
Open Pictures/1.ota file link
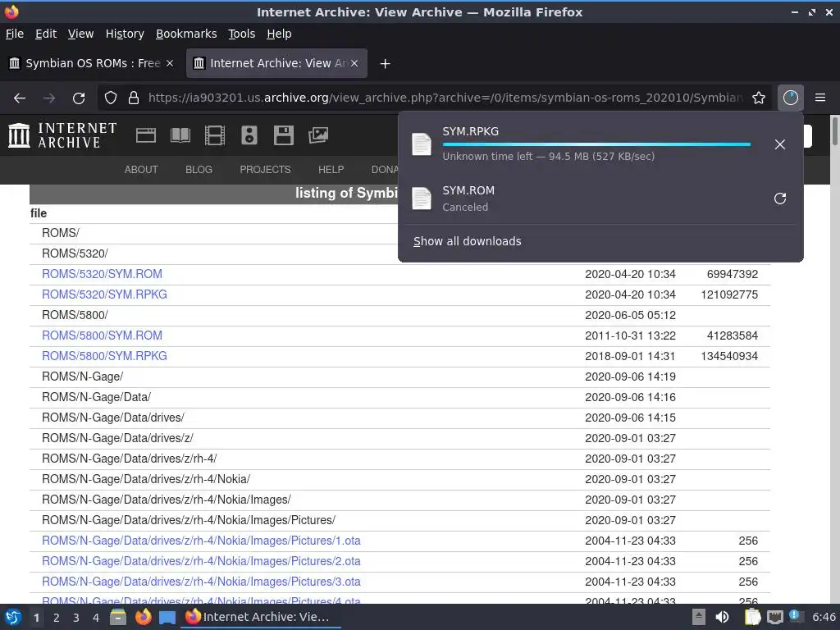tap(201, 541)
